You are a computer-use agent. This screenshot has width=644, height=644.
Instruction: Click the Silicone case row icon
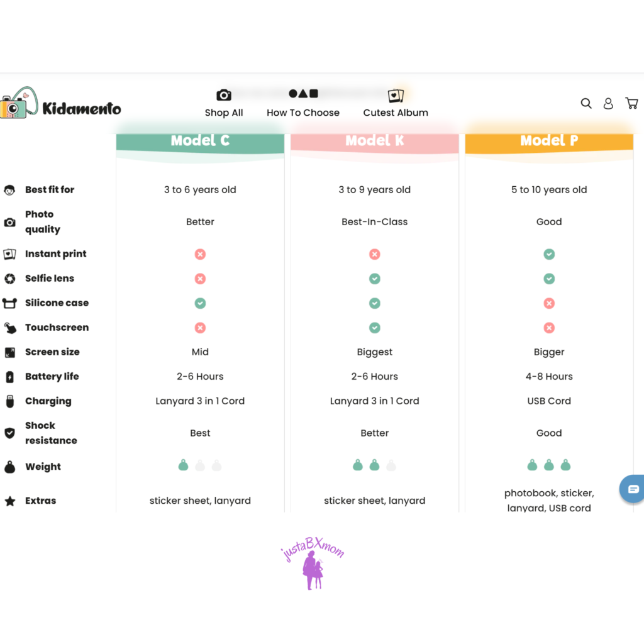[9, 303]
